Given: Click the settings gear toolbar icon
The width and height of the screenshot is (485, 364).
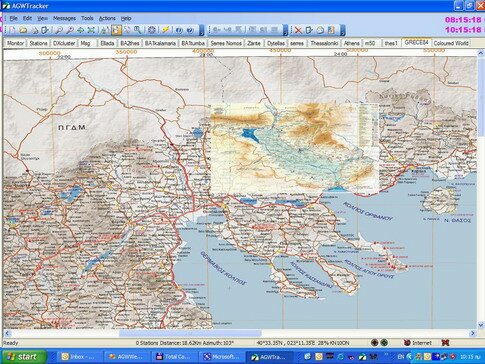Looking at the screenshot, I should click(152, 30).
